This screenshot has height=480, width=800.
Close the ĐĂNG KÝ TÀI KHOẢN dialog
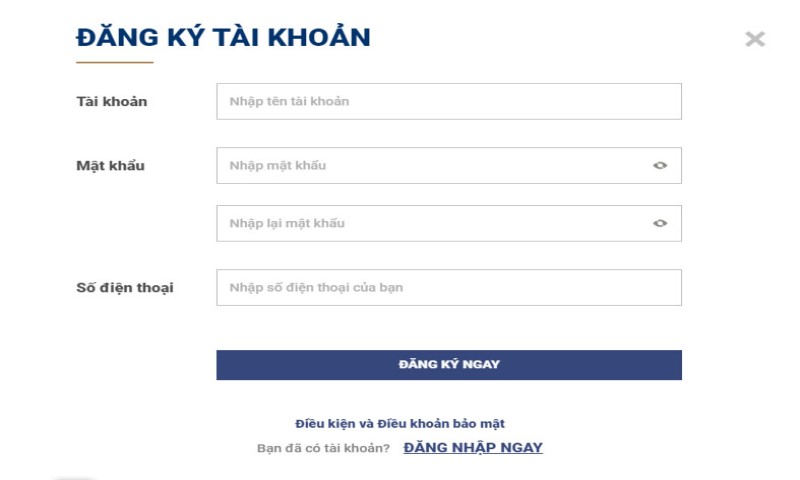click(755, 39)
